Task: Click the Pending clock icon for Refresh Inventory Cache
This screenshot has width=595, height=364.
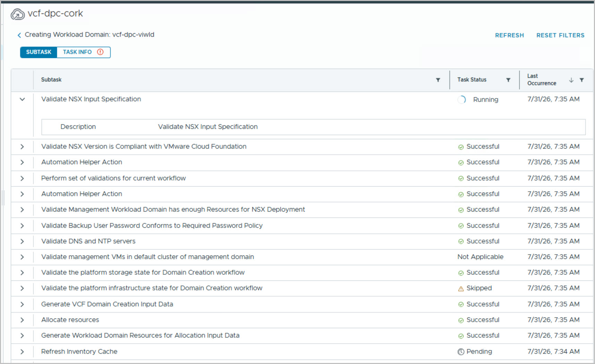Action: click(x=461, y=352)
